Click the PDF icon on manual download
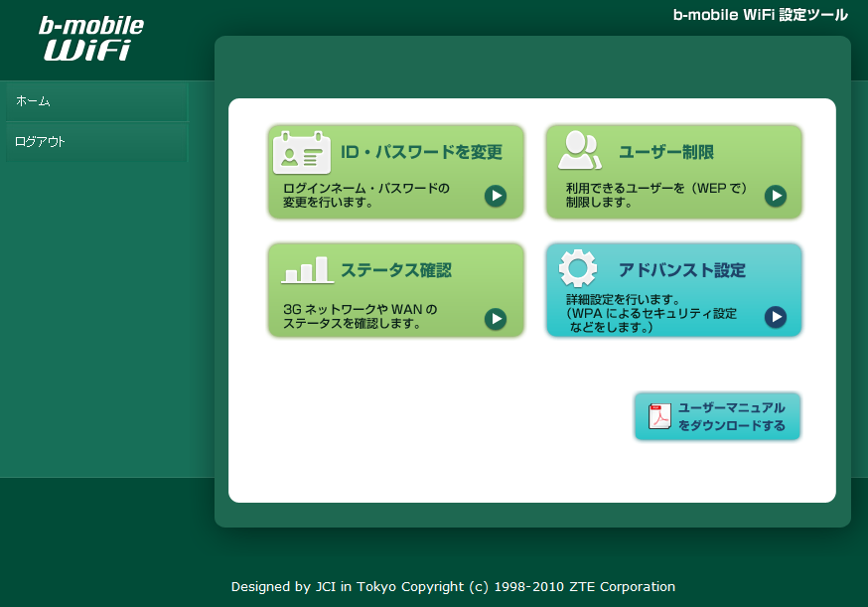This screenshot has width=868, height=607. (x=659, y=416)
